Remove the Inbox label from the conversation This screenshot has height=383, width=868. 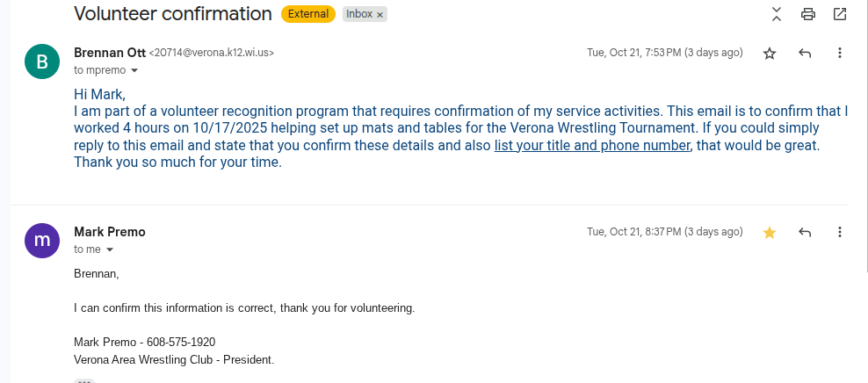(x=380, y=15)
